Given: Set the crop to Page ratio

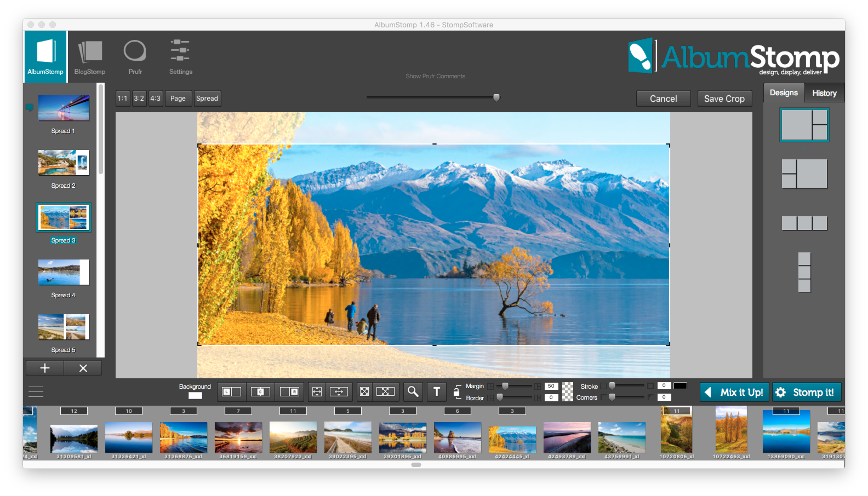Looking at the screenshot, I should 178,99.
